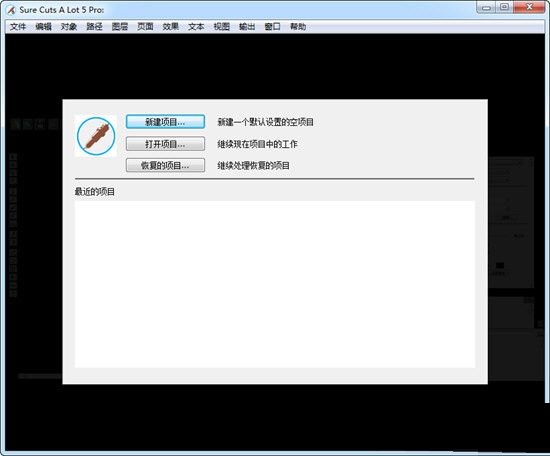This screenshot has width=550, height=456.
Task: Click the 恢复的项目... button
Action: pos(165,166)
